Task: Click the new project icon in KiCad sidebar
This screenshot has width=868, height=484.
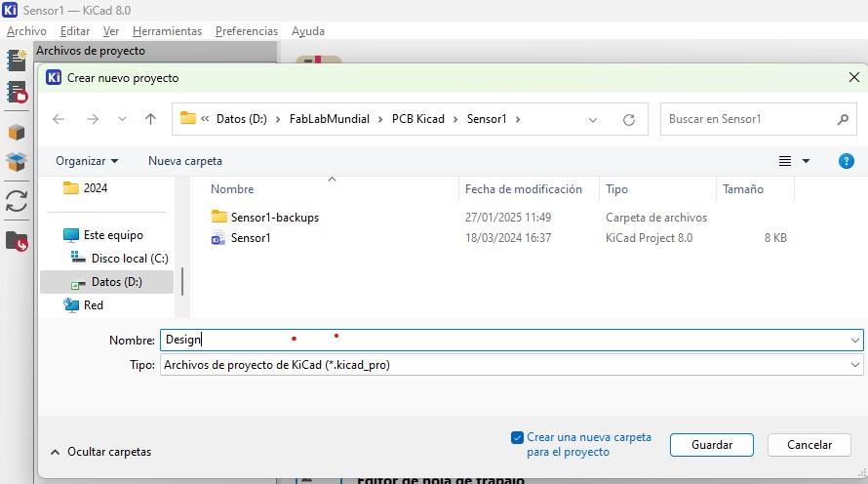Action: pyautogui.click(x=16, y=60)
